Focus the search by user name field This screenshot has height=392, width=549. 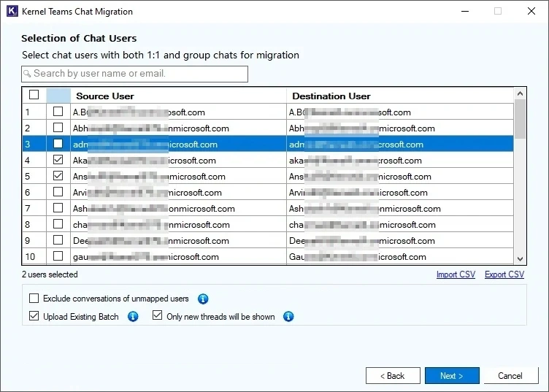(134, 74)
